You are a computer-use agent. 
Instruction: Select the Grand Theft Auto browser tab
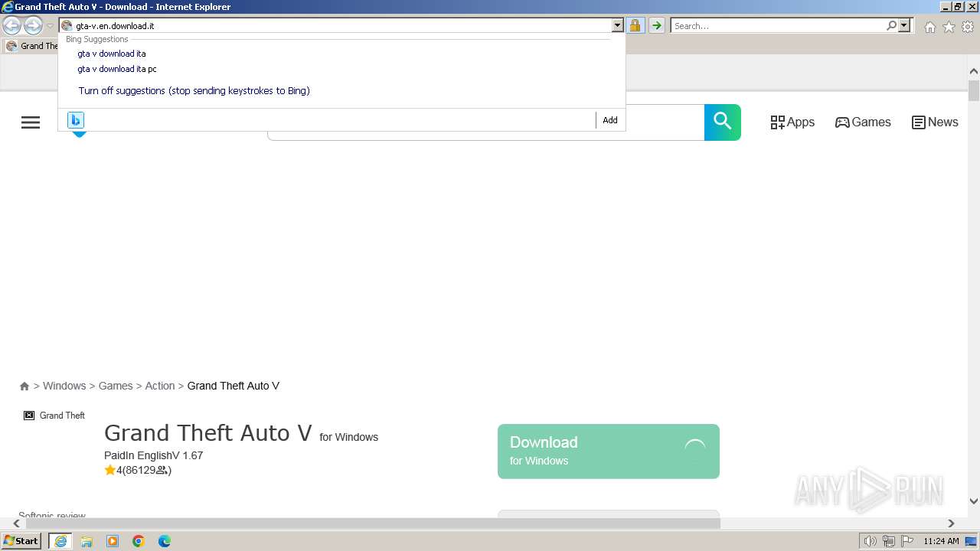[x=31, y=46]
